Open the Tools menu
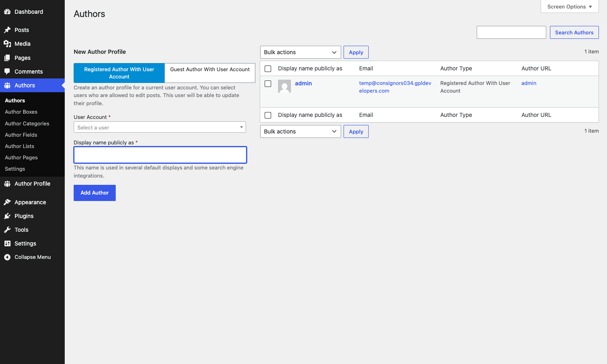The width and height of the screenshot is (607, 364). point(32,230)
